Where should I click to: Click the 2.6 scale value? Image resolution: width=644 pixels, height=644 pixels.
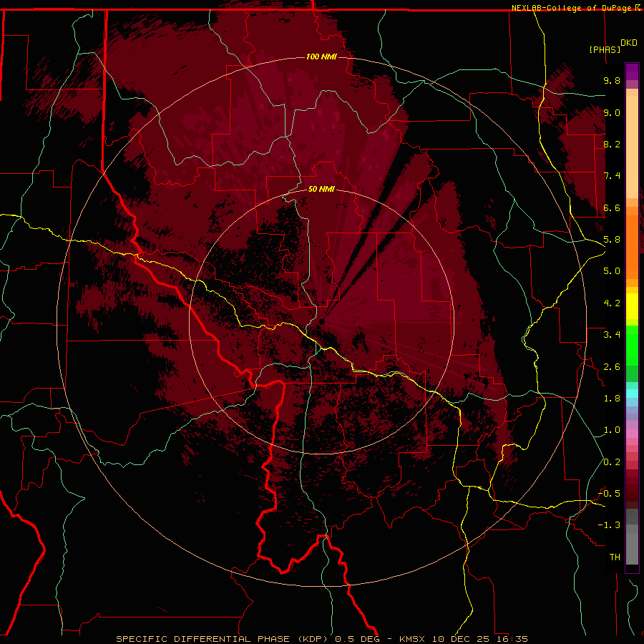[612, 367]
